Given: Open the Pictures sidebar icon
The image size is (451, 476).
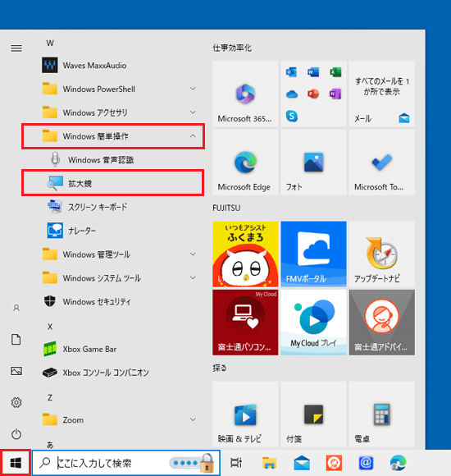Looking at the screenshot, I should [16, 371].
